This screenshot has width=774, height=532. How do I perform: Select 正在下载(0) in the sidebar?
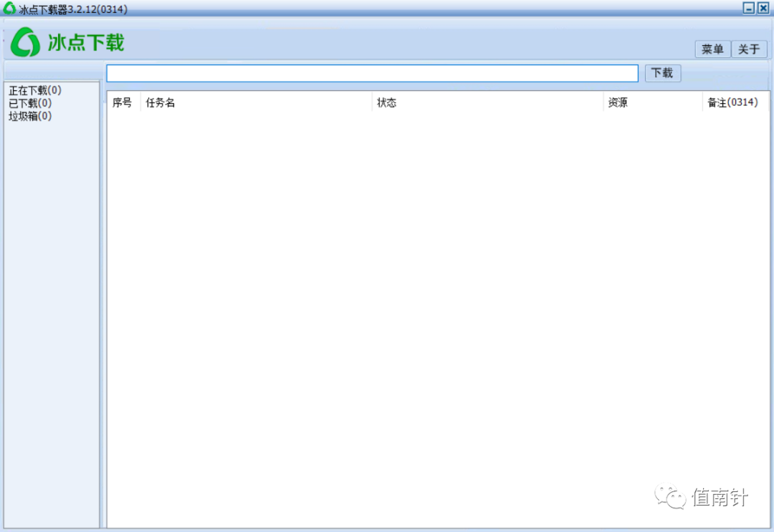coord(35,90)
